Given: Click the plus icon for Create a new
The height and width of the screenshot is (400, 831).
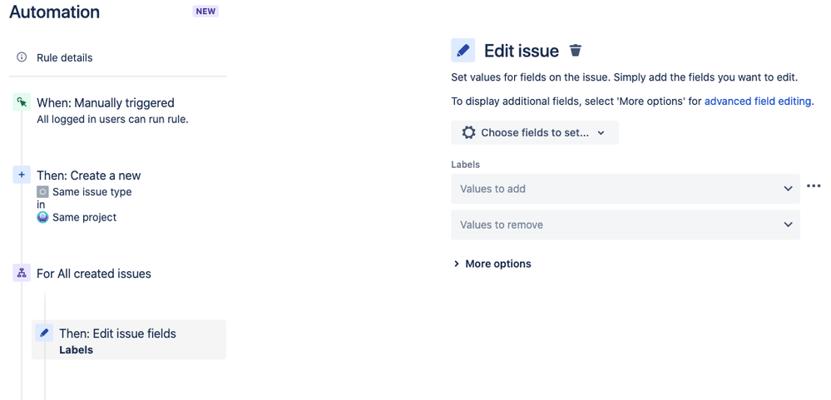Looking at the screenshot, I should click(x=21, y=175).
